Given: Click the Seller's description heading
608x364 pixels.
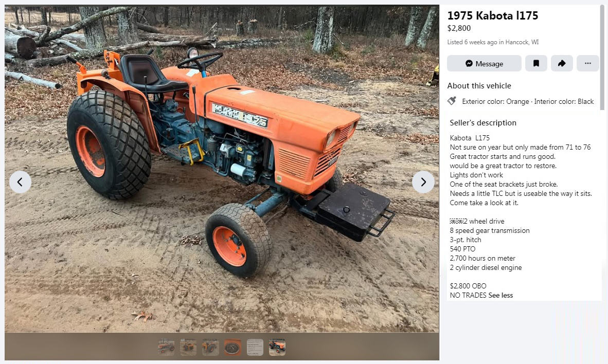Looking at the screenshot, I should (x=483, y=123).
